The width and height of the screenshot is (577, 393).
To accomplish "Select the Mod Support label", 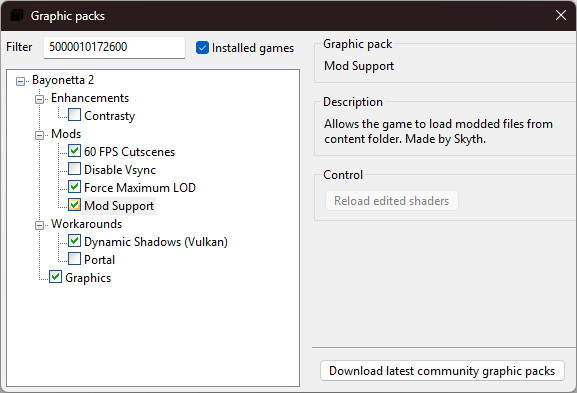I will 119,206.
